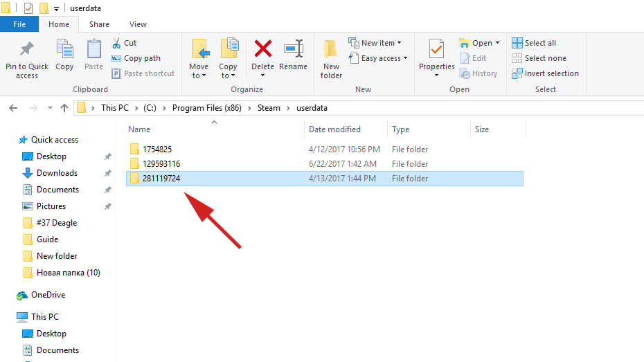Switch to the View ribbon tab

coord(138,24)
